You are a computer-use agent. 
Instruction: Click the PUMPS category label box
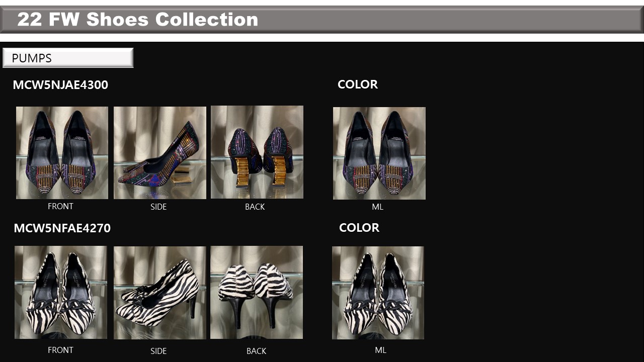click(68, 58)
